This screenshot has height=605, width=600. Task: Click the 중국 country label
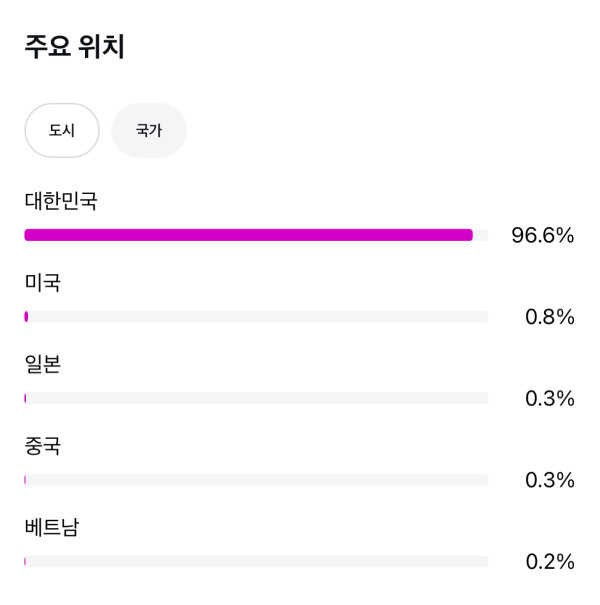[43, 446]
